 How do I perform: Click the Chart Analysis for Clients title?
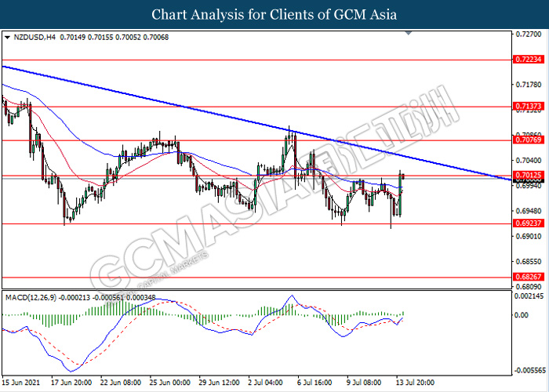coord(274,15)
